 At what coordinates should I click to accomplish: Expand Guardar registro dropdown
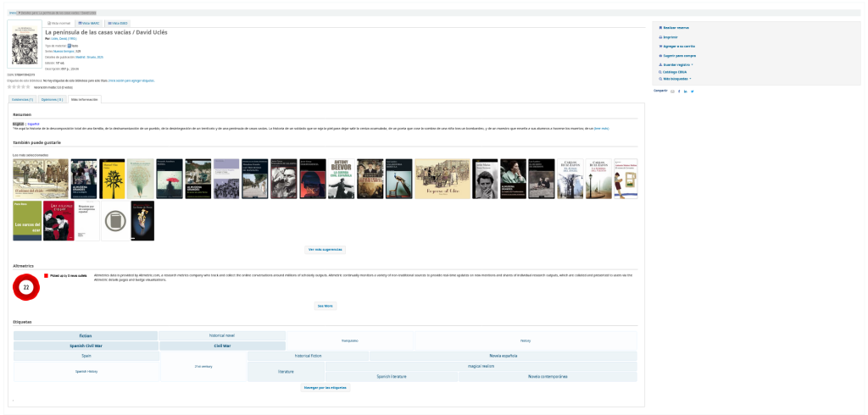[x=677, y=64]
